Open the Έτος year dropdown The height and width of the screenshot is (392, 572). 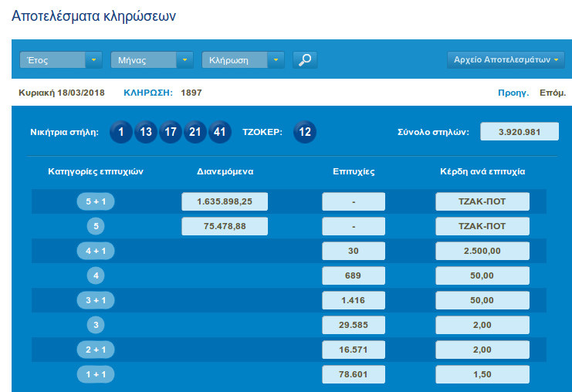tap(60, 60)
